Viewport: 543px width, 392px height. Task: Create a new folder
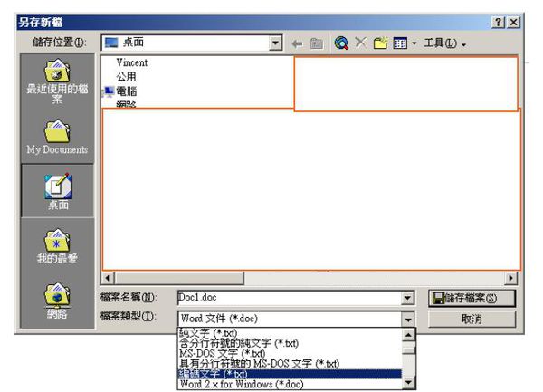pyautogui.click(x=380, y=43)
